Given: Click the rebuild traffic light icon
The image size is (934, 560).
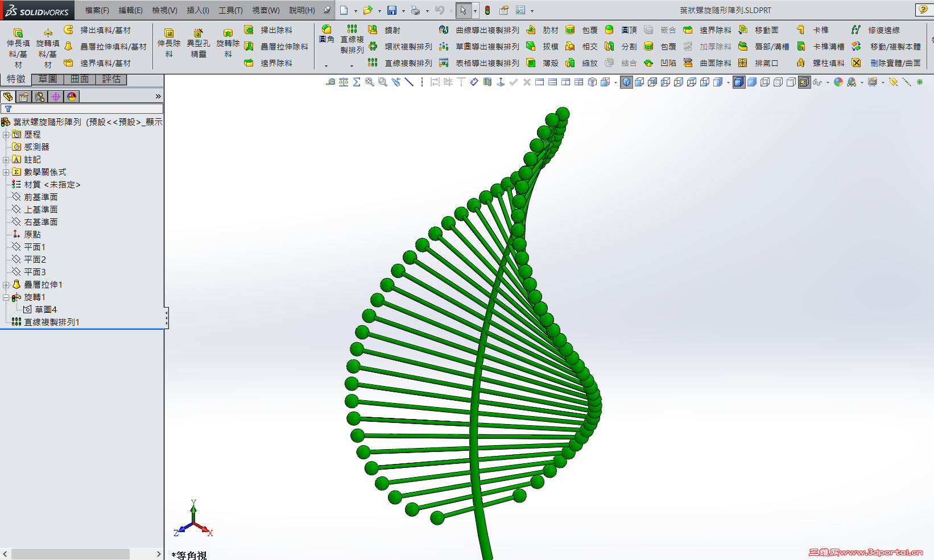Looking at the screenshot, I should (487, 10).
